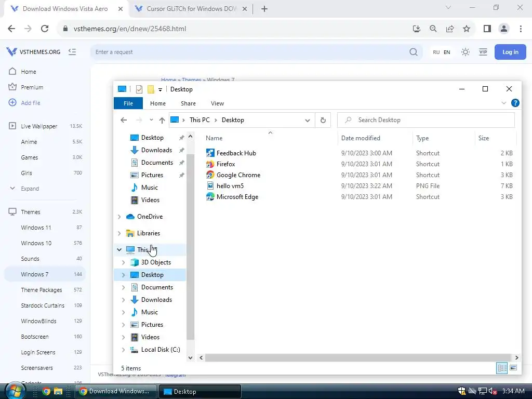Open the Share ribbon tab
Screen dimensions: 532x399
[188, 103]
